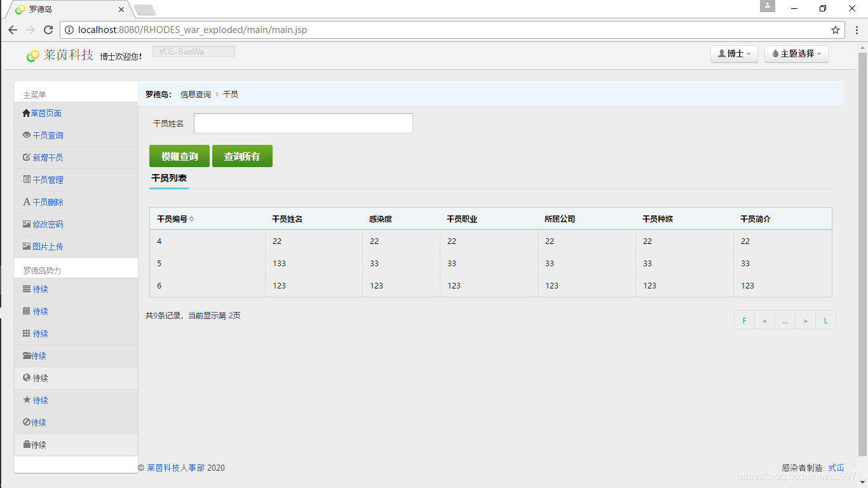This screenshot has width=868, height=488.
Task: Click the 莱茵科技 logo icon in header
Action: [33, 56]
